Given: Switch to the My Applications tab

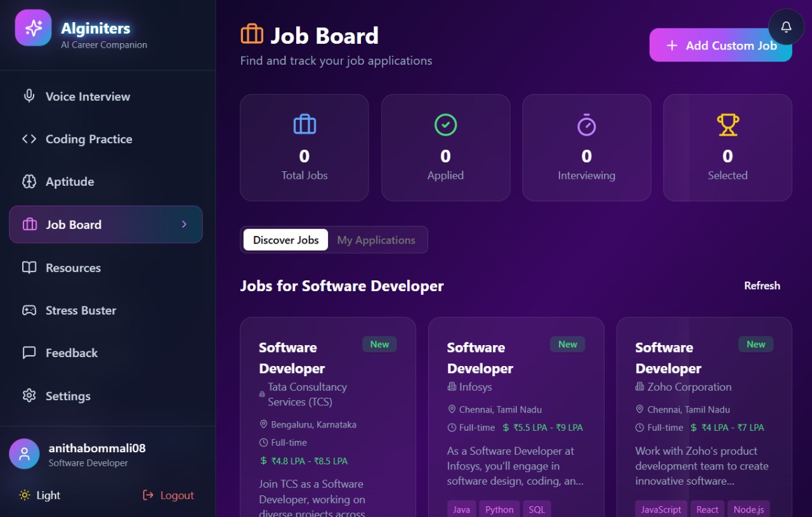Looking at the screenshot, I should tap(377, 240).
